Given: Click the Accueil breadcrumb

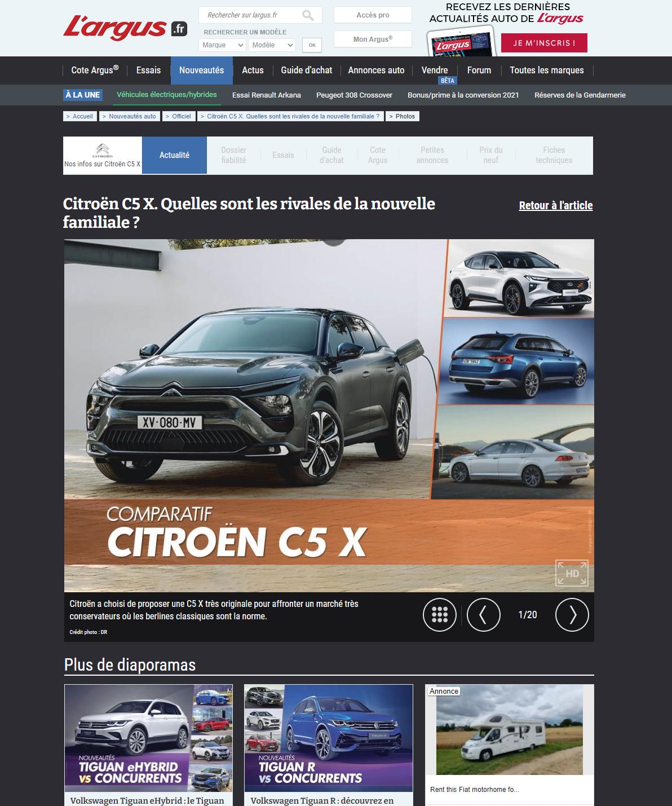Looking at the screenshot, I should click(80, 116).
